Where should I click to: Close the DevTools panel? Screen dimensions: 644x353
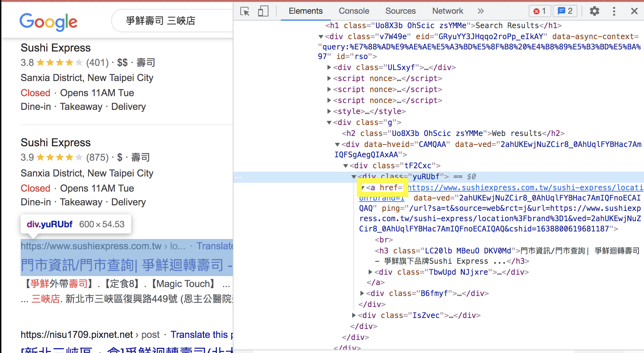634,11
